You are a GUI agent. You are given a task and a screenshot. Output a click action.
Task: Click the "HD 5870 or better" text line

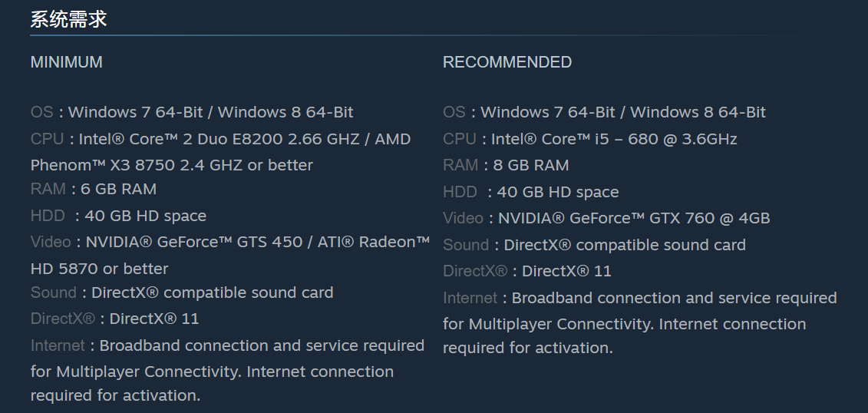pos(99,269)
